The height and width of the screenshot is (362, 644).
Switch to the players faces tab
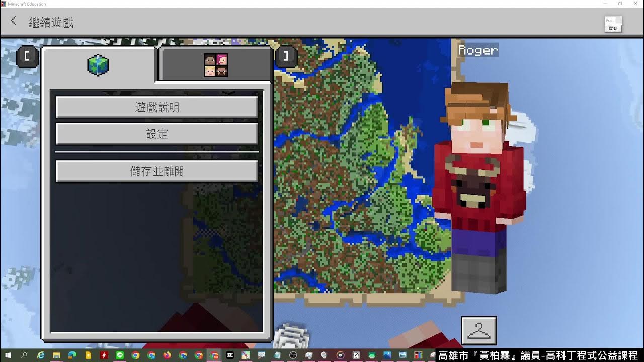pyautogui.click(x=216, y=65)
